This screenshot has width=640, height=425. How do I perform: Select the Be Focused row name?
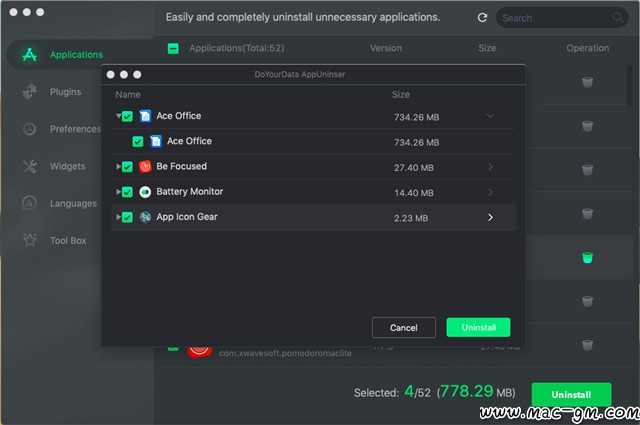point(182,166)
